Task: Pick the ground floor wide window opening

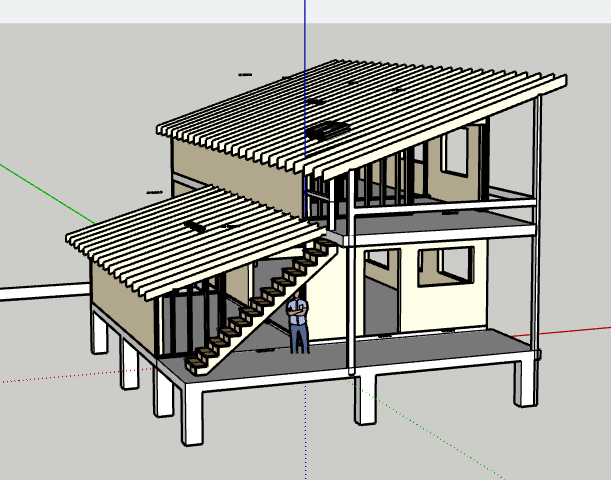Action: click(446, 267)
